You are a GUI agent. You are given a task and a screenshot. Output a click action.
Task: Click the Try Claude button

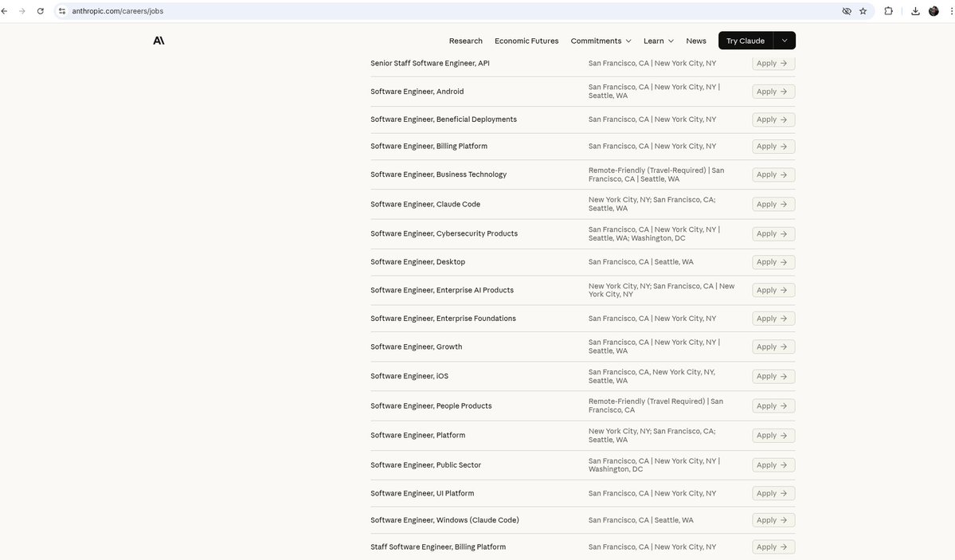click(746, 40)
